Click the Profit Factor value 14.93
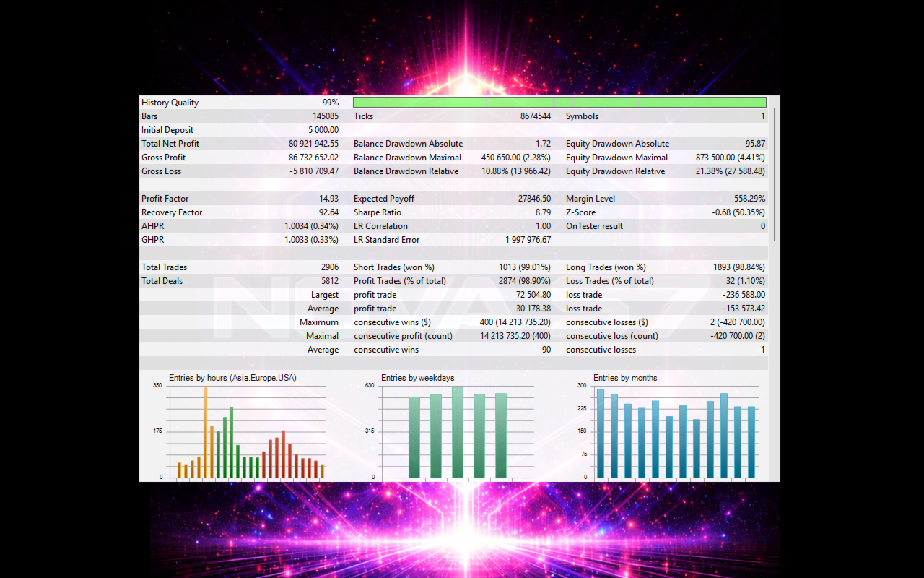The image size is (924, 578). pos(329,198)
